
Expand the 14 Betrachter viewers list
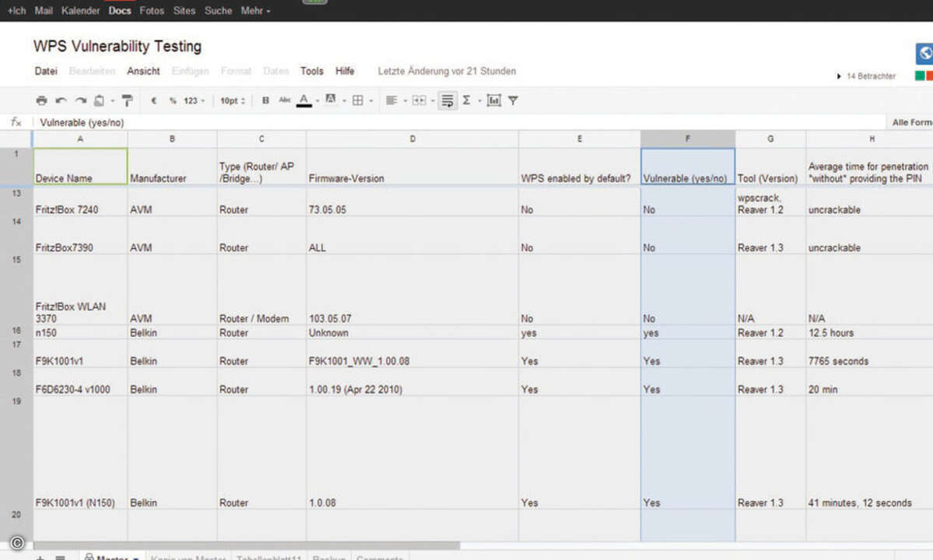[x=866, y=76]
